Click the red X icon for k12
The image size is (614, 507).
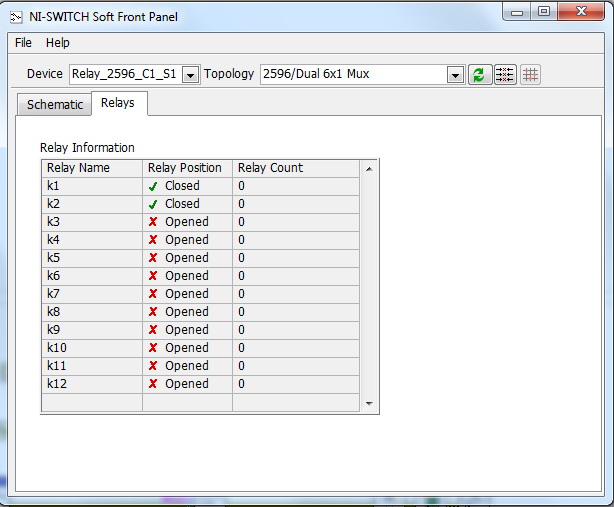(153, 384)
